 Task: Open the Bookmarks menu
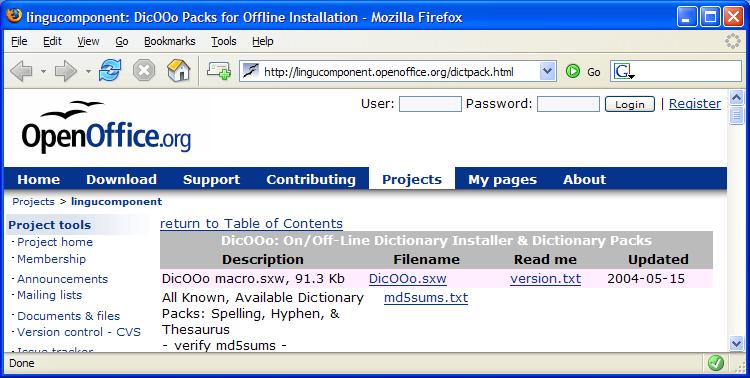coord(170,41)
